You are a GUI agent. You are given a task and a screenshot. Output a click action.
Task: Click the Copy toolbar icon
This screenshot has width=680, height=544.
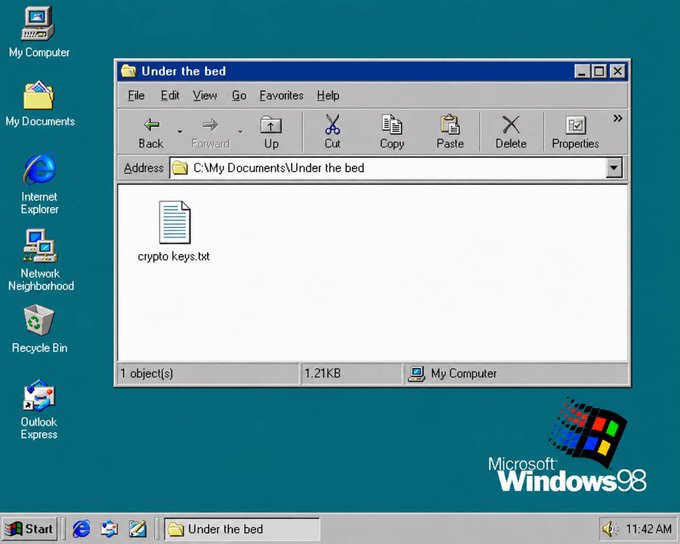coord(392,125)
